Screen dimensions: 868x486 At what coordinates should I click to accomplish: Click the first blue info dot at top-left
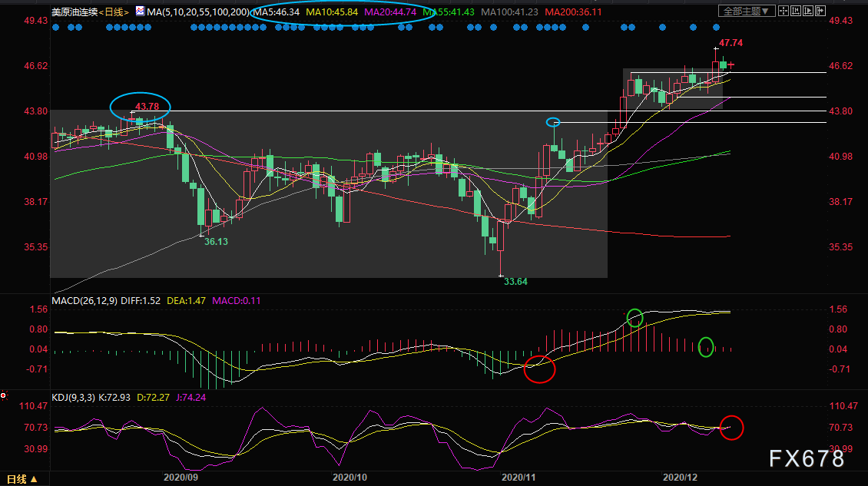click(55, 27)
